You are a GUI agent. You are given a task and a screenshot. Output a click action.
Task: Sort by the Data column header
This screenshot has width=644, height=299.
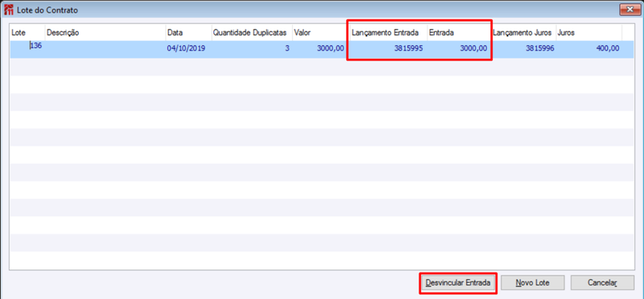[x=188, y=33]
